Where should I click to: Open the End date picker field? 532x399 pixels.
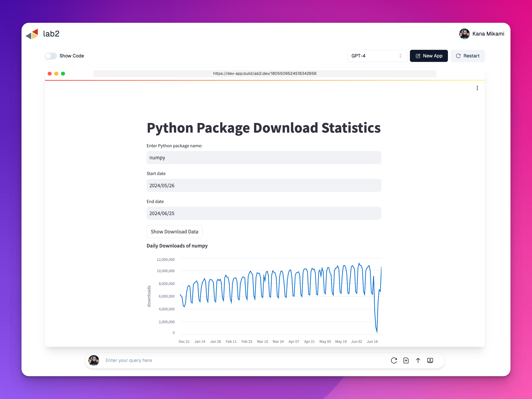click(x=264, y=213)
